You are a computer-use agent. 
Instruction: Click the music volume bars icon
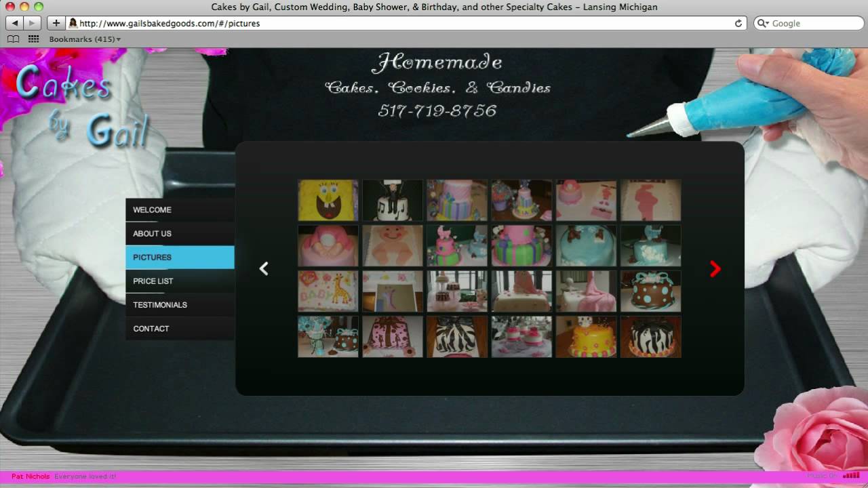tap(850, 476)
